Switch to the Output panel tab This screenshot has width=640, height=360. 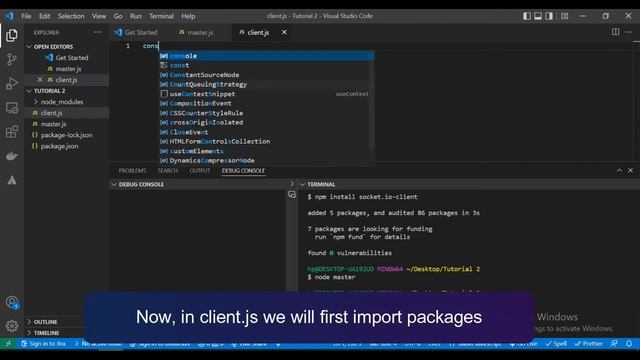(200, 171)
